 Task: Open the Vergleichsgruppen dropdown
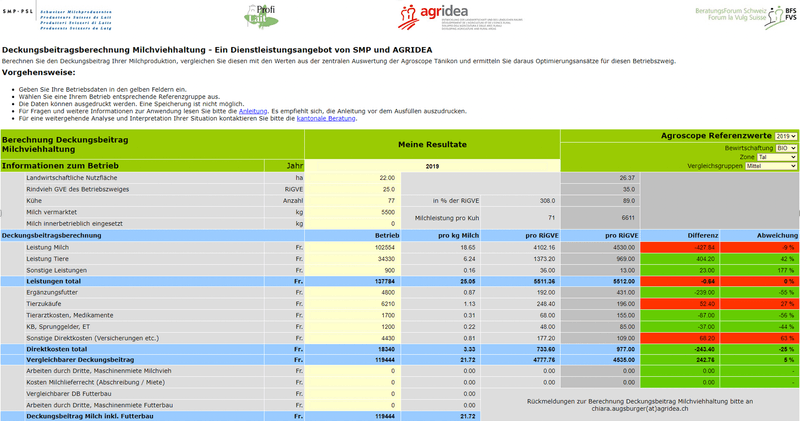click(x=771, y=166)
